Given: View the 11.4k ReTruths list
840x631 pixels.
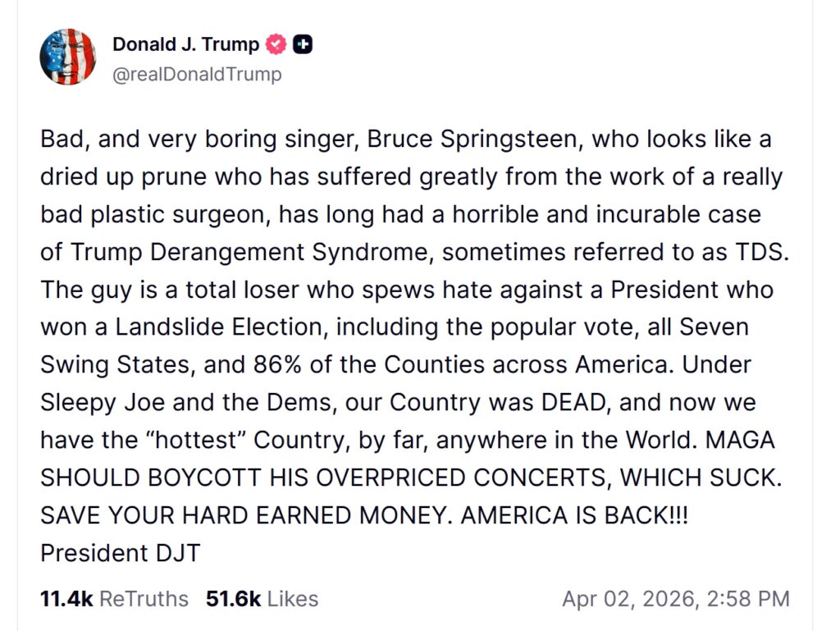Looking at the screenshot, I should point(114,599).
